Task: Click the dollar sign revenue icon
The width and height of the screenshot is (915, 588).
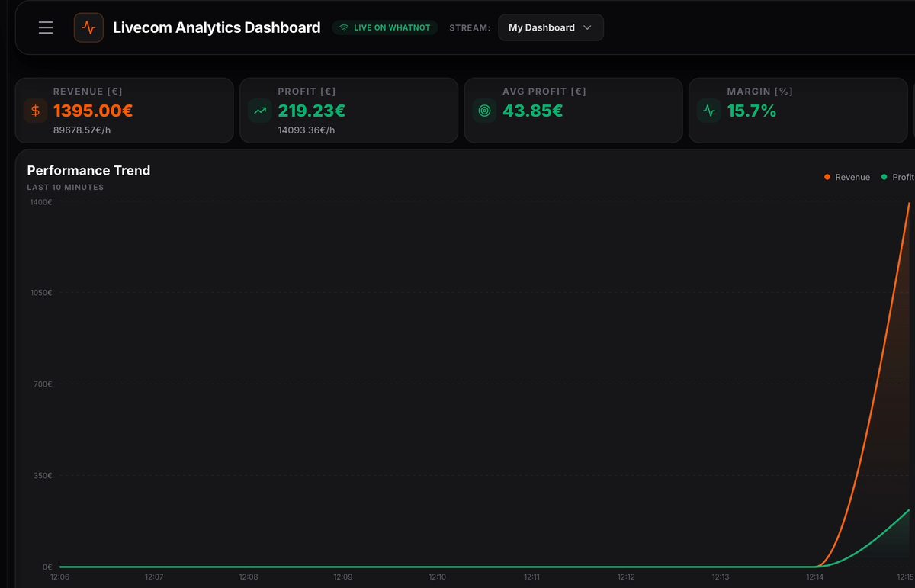Action: [35, 111]
